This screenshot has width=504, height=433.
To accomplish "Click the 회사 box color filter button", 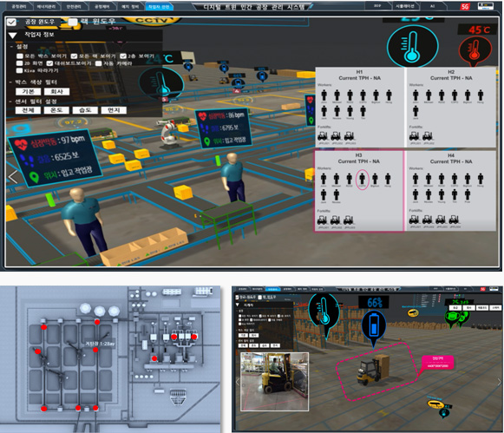I will [x=56, y=92].
